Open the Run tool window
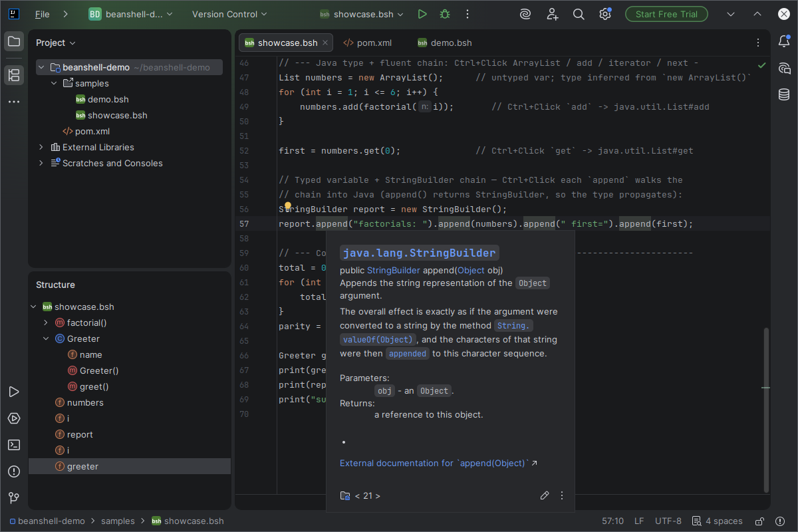The width and height of the screenshot is (798, 532). point(14,392)
